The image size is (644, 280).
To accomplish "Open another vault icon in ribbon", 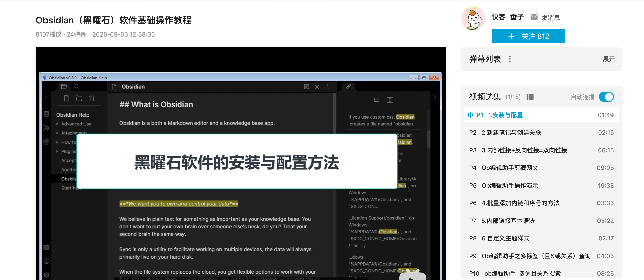I will (47, 247).
